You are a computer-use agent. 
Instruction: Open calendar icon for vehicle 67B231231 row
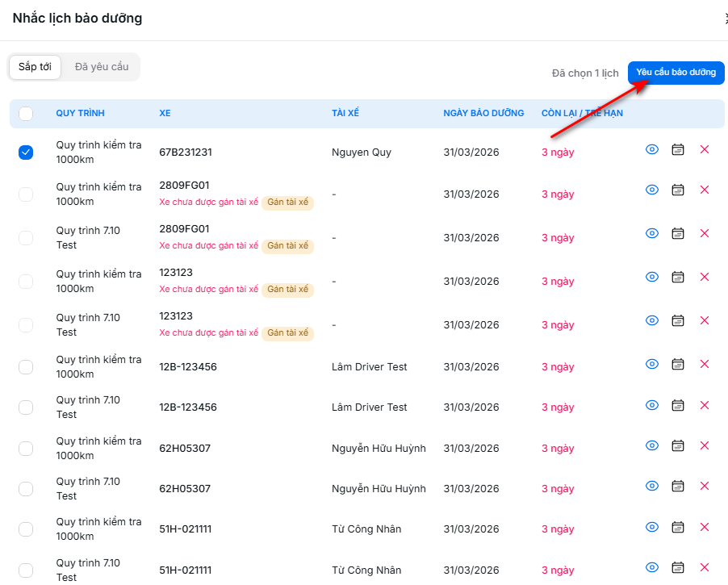pyautogui.click(x=678, y=150)
